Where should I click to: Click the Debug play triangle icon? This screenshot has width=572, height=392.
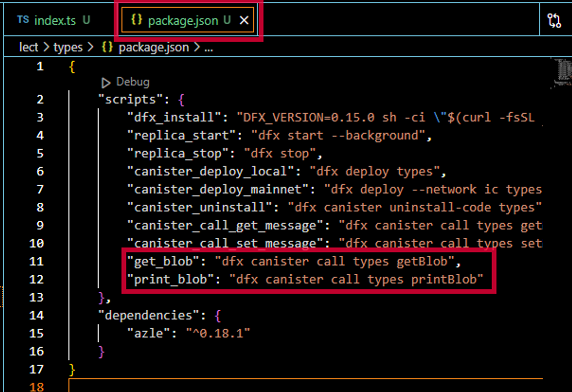(x=106, y=83)
